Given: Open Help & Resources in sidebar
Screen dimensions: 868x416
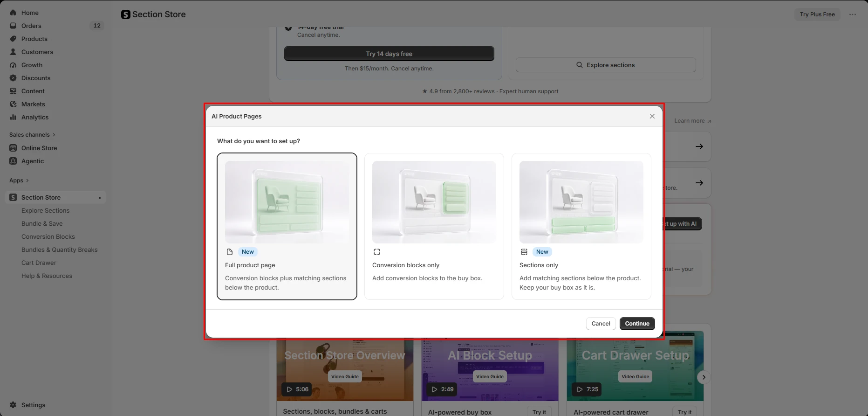Looking at the screenshot, I should tap(47, 276).
